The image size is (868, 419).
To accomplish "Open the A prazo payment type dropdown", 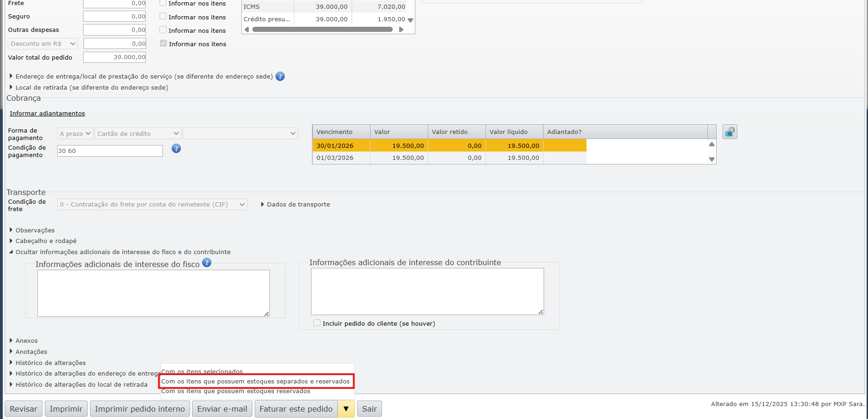I will coord(75,134).
